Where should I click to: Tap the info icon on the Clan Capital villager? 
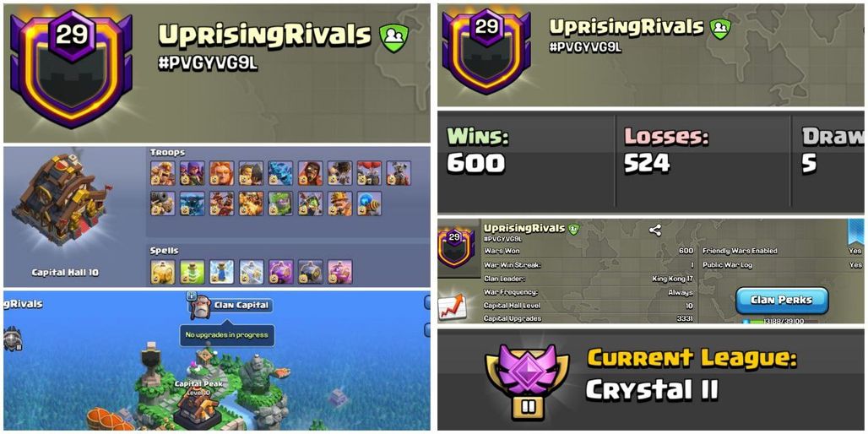[192, 296]
